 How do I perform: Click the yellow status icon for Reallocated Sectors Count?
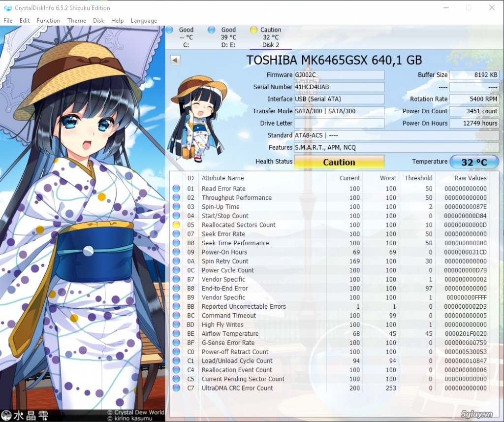click(x=176, y=225)
